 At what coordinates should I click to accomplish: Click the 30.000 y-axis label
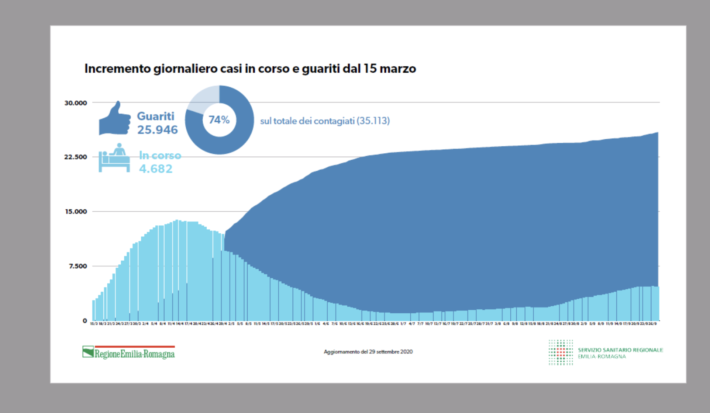77,102
